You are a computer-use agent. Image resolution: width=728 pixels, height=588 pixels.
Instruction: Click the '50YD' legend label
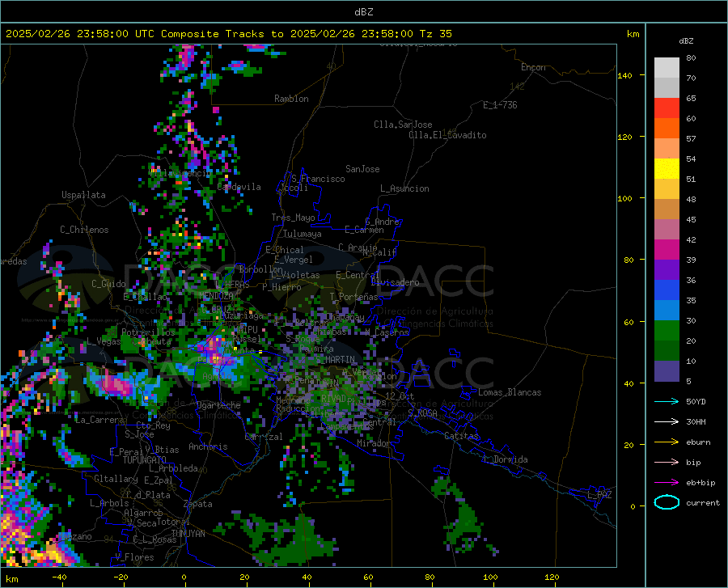coord(696,401)
